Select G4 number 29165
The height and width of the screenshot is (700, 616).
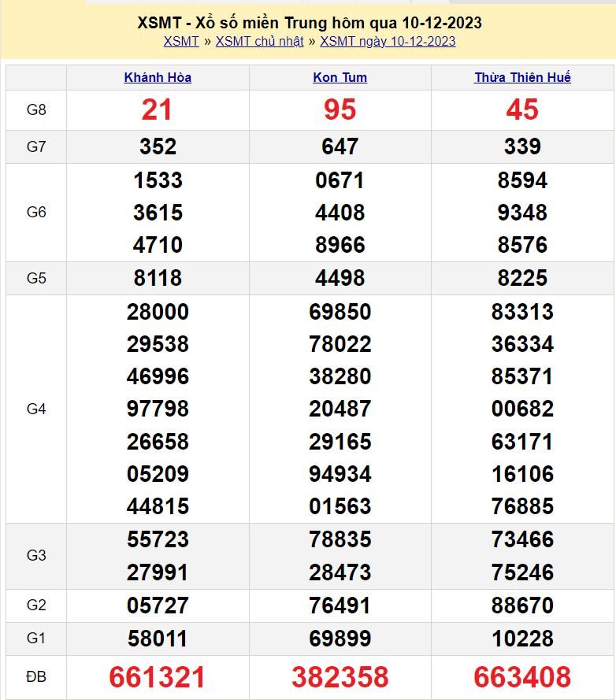pyautogui.click(x=340, y=442)
